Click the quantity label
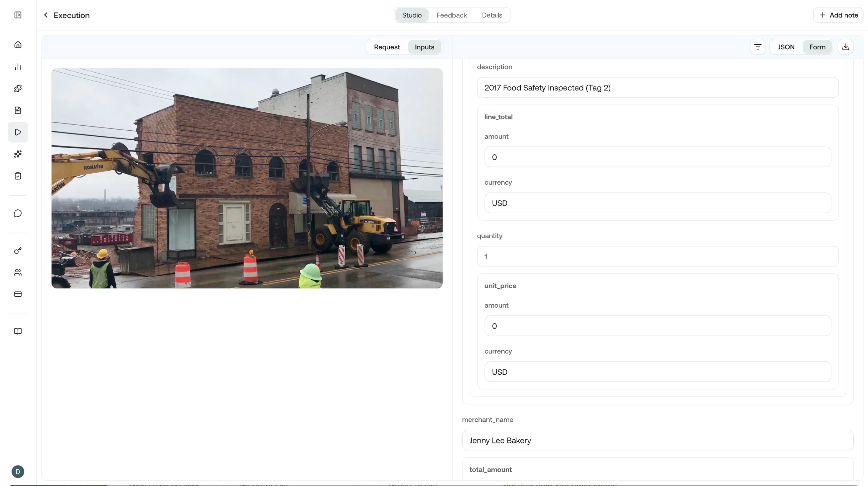The image size is (868, 486). [x=490, y=236]
